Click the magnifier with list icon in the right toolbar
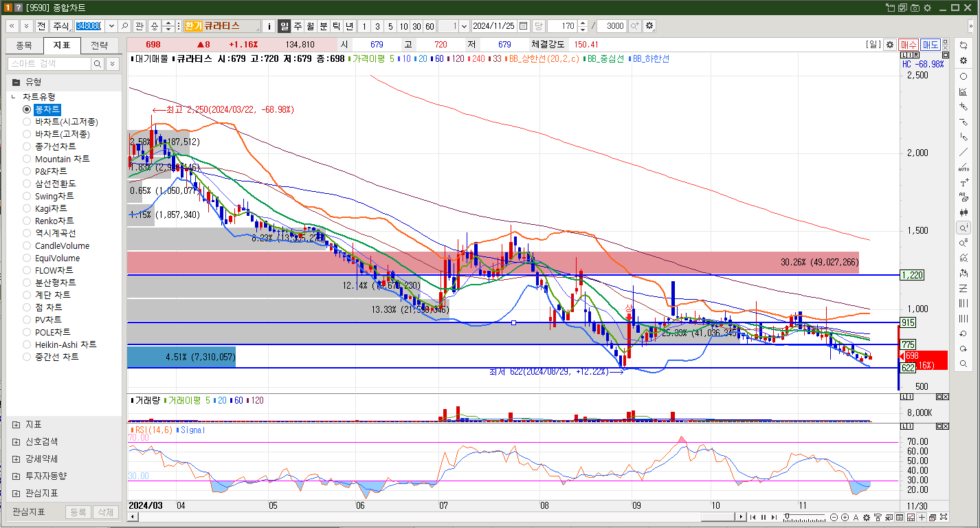Screen dimensions: 980x528 (964, 243)
